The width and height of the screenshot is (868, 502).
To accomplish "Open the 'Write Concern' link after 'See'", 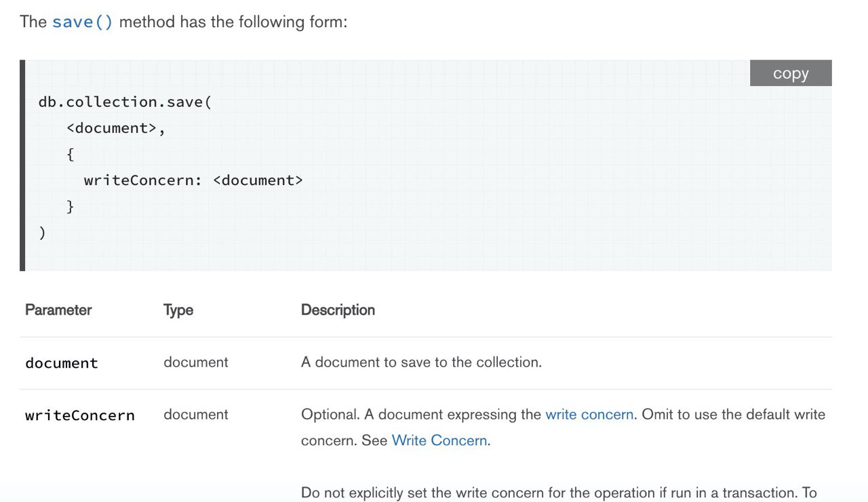I will [x=439, y=440].
